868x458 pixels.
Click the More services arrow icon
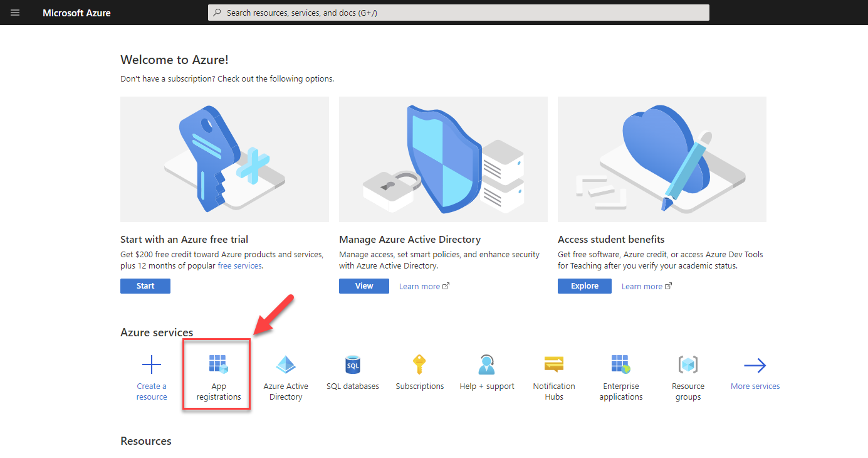755,365
